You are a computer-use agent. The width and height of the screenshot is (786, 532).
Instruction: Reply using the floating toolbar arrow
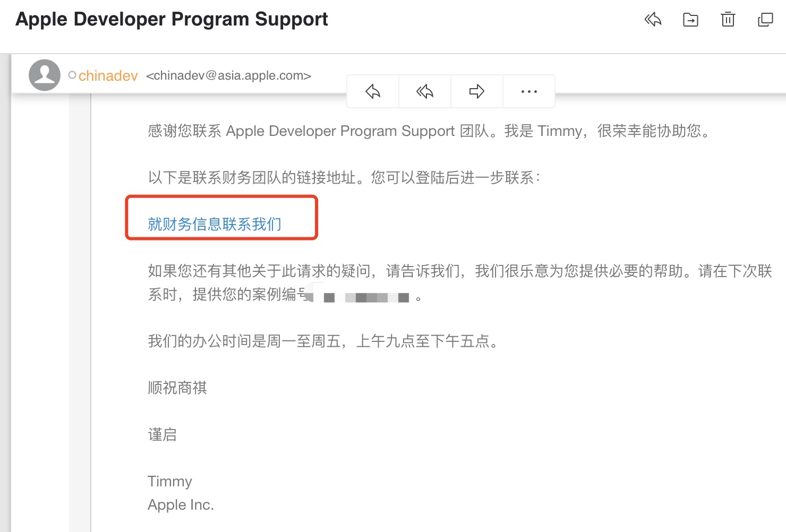[373, 91]
